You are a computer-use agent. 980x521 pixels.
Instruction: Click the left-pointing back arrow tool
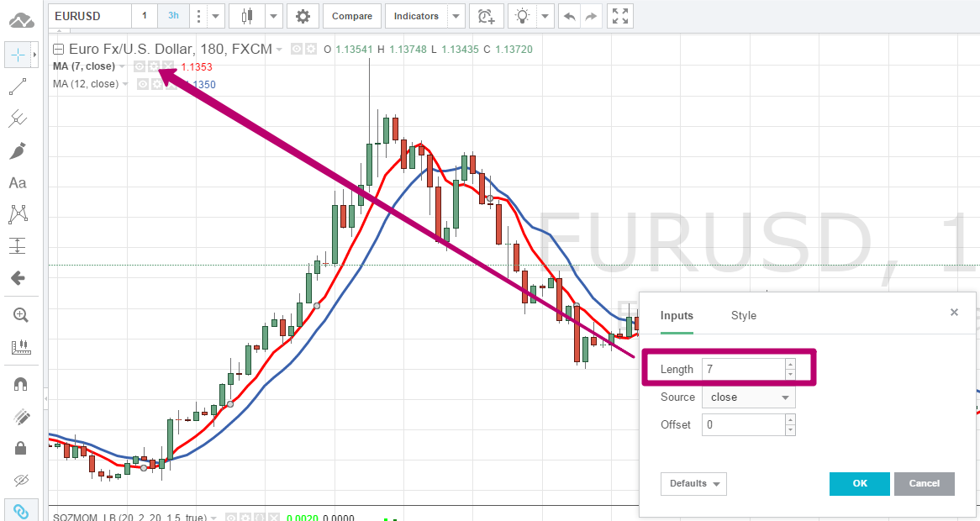18,278
